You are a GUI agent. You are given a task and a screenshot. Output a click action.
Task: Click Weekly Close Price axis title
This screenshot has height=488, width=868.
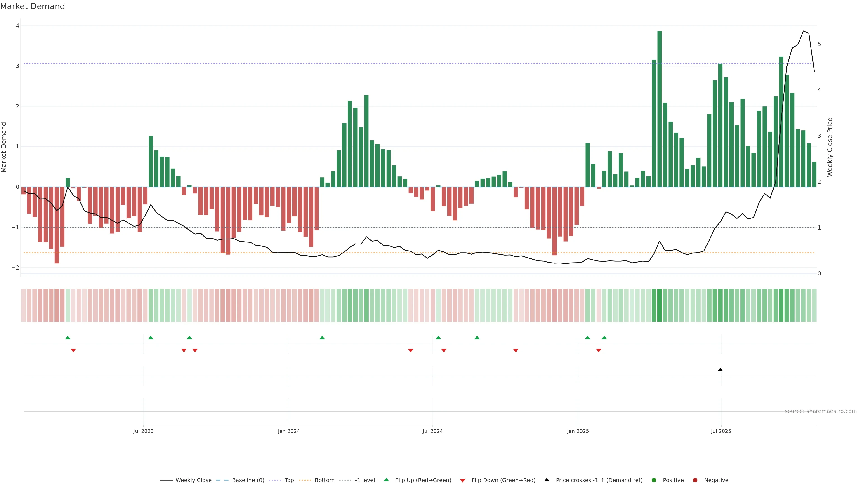(830, 147)
